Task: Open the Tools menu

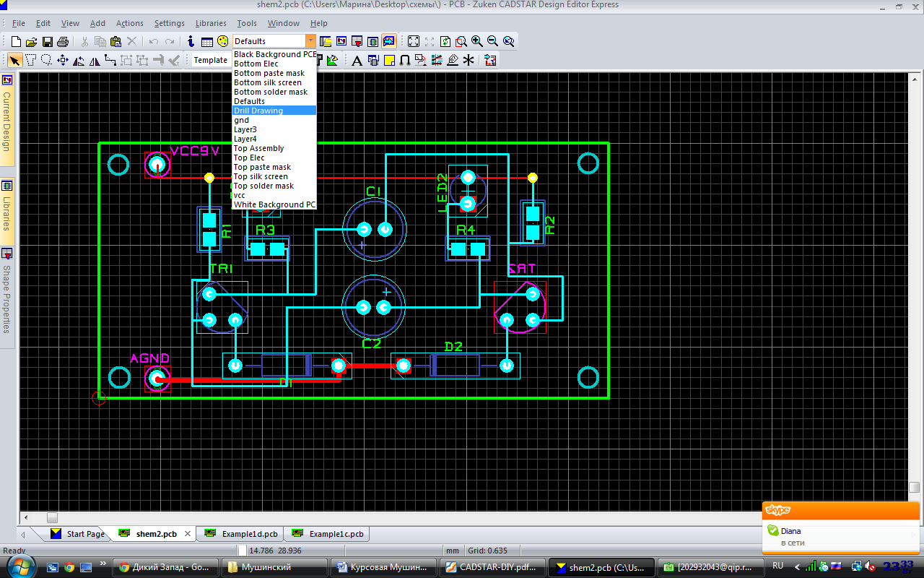Action: [247, 23]
